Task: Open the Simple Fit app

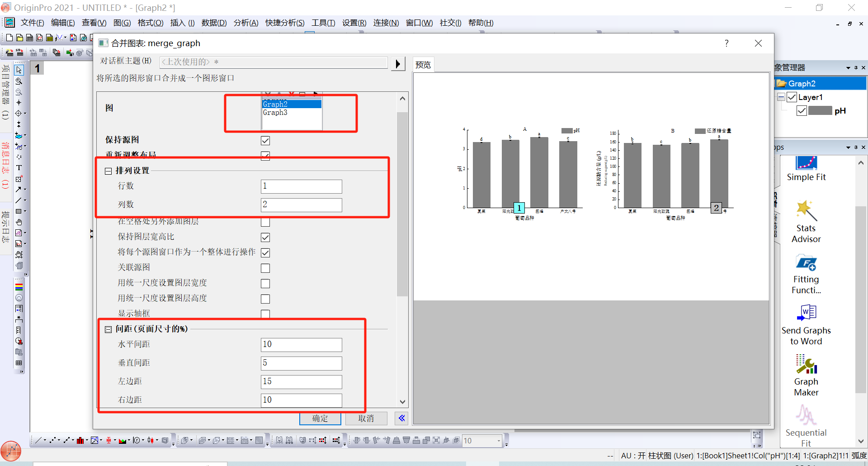Action: (x=806, y=168)
